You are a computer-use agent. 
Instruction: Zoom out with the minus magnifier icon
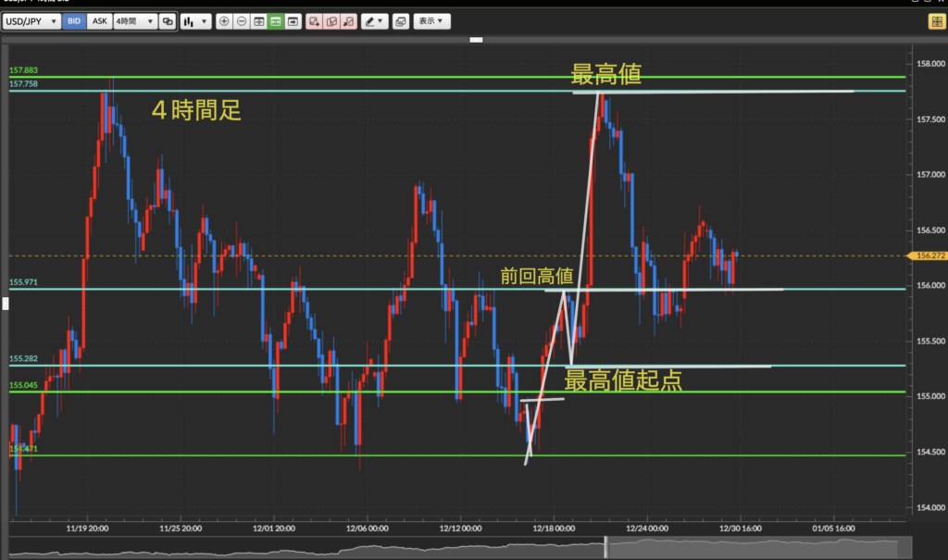pyautogui.click(x=241, y=21)
